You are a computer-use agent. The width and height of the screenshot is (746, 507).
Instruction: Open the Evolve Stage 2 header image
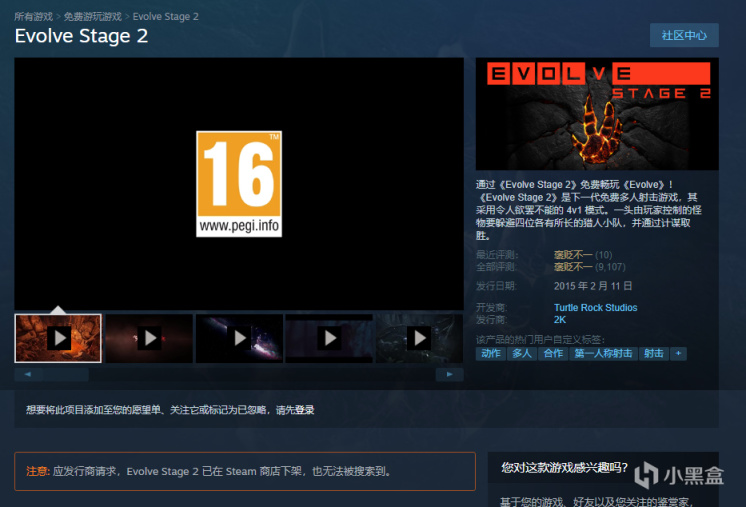click(x=597, y=114)
